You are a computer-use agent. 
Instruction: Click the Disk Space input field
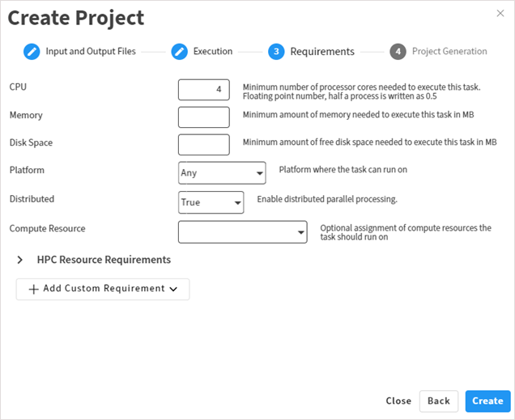[x=203, y=145]
